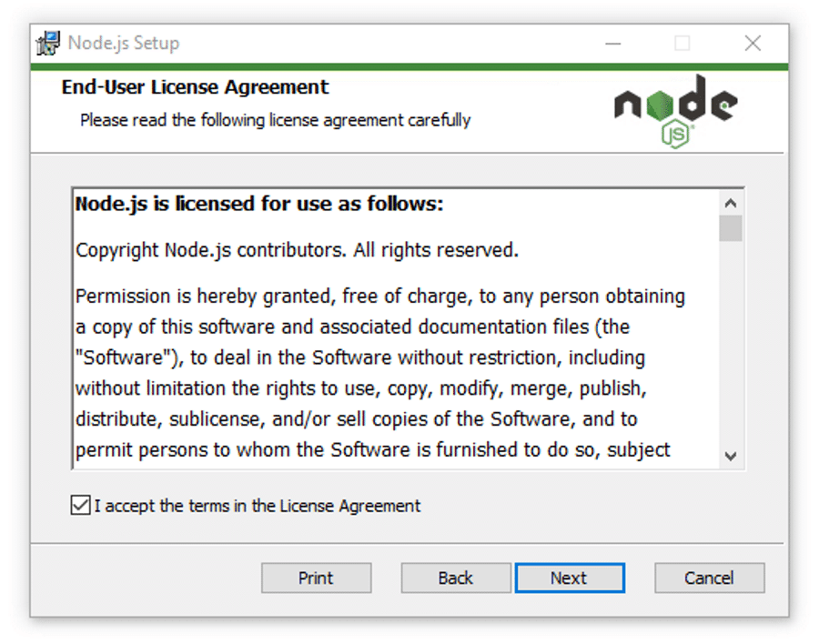
Task: Uncheck the license agreement acceptance checkbox
Action: click(80, 506)
